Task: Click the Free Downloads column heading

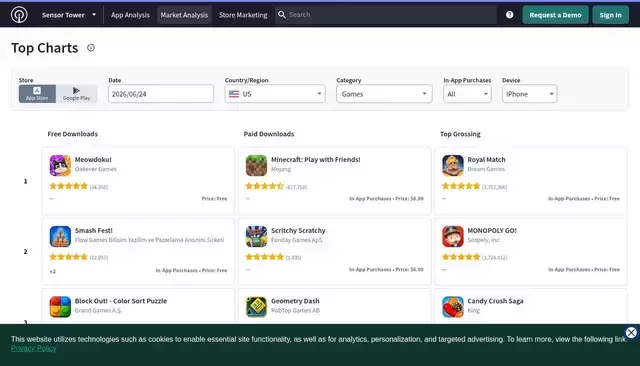Action: pyautogui.click(x=73, y=134)
